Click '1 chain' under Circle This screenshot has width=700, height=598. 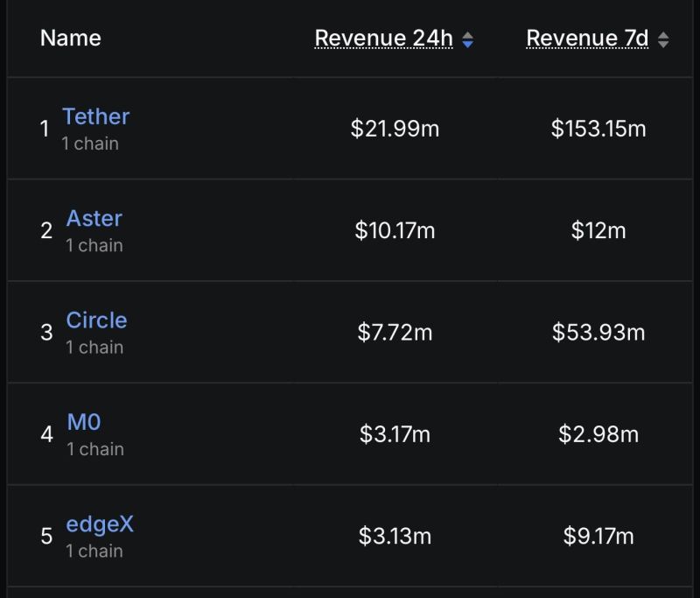tap(94, 347)
